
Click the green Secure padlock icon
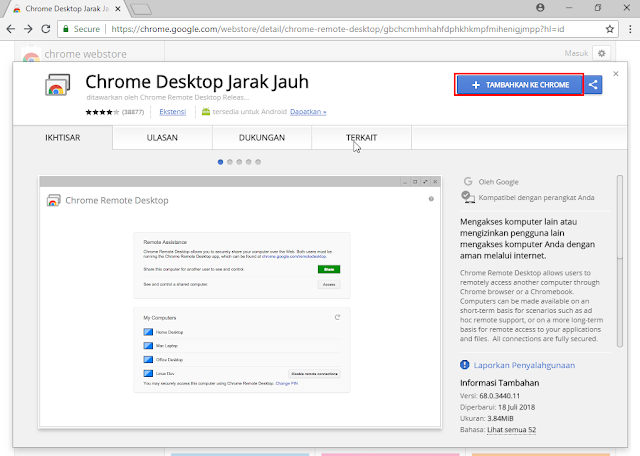coord(65,29)
